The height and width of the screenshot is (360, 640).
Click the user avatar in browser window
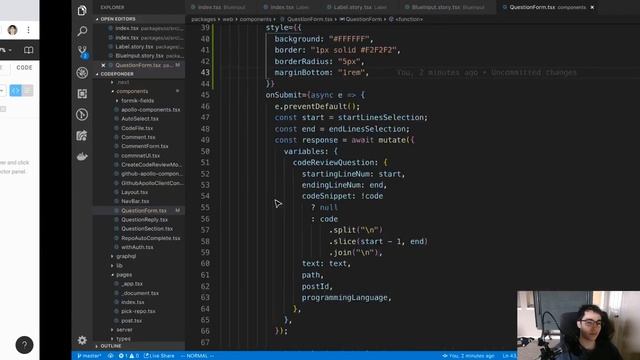click(x=12, y=30)
